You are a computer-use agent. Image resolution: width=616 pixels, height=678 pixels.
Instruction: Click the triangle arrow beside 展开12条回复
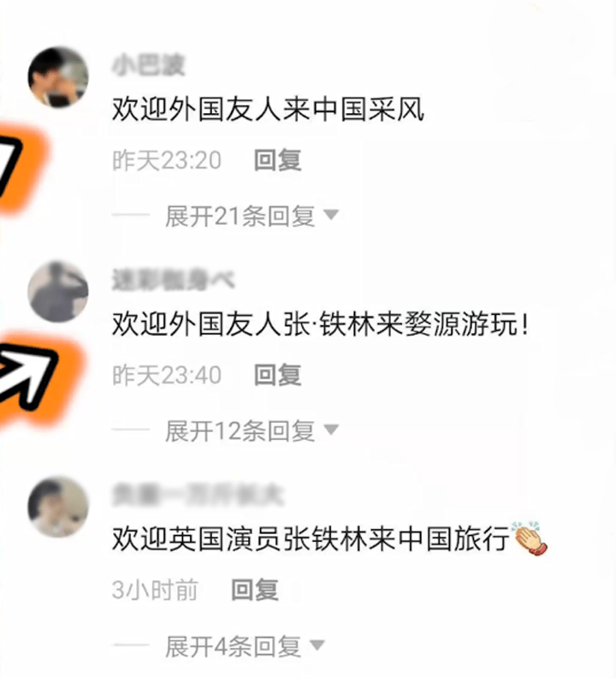(x=331, y=430)
